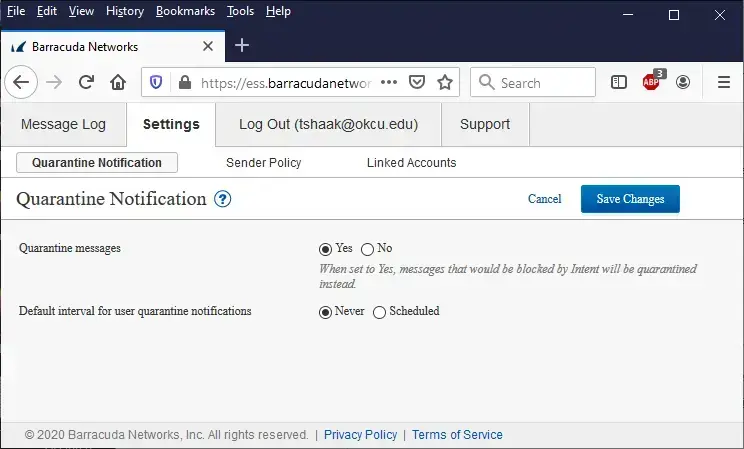744x449 pixels.
Task: Open the Sender Policy sub-tab
Action: (x=263, y=163)
